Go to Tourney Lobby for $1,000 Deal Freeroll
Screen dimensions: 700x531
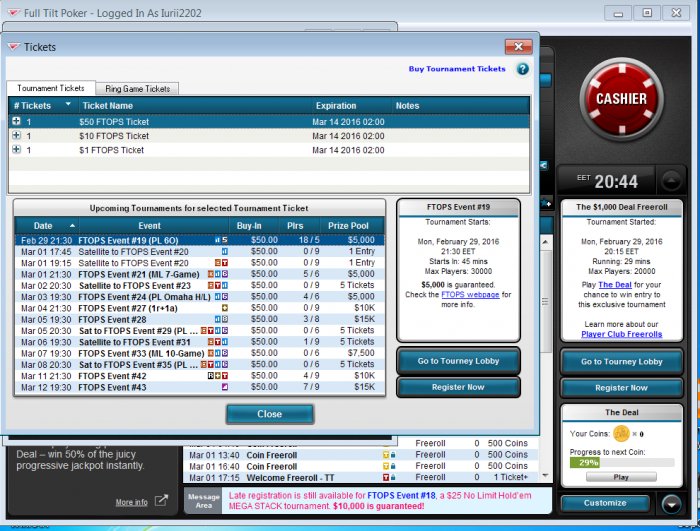point(621,362)
